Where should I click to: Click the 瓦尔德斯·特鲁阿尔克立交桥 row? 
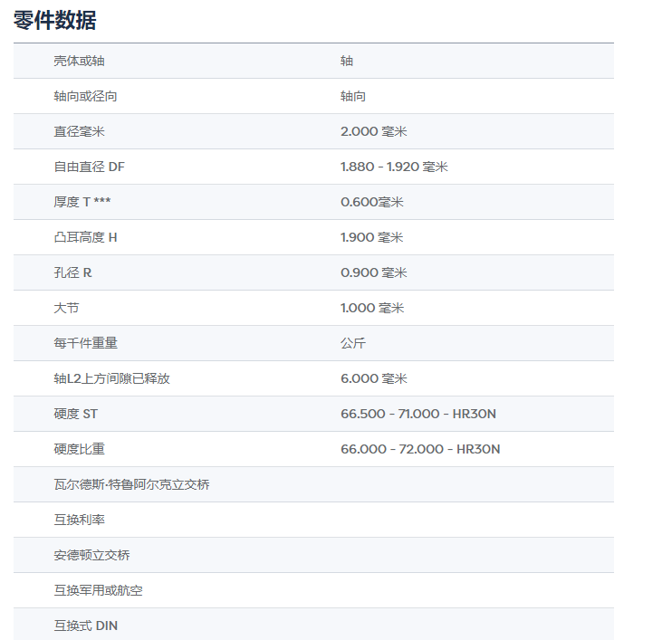point(131,484)
